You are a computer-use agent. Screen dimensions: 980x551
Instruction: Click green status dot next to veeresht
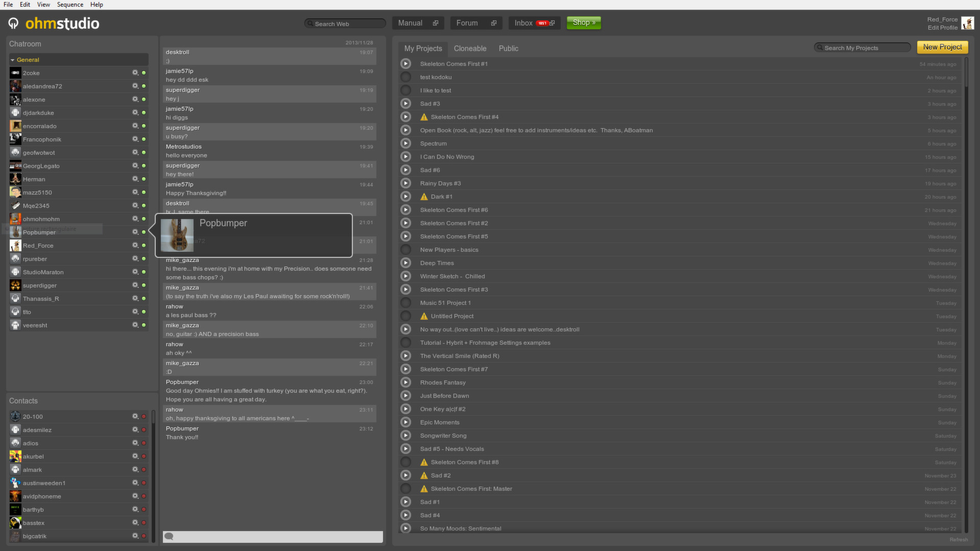144,324
